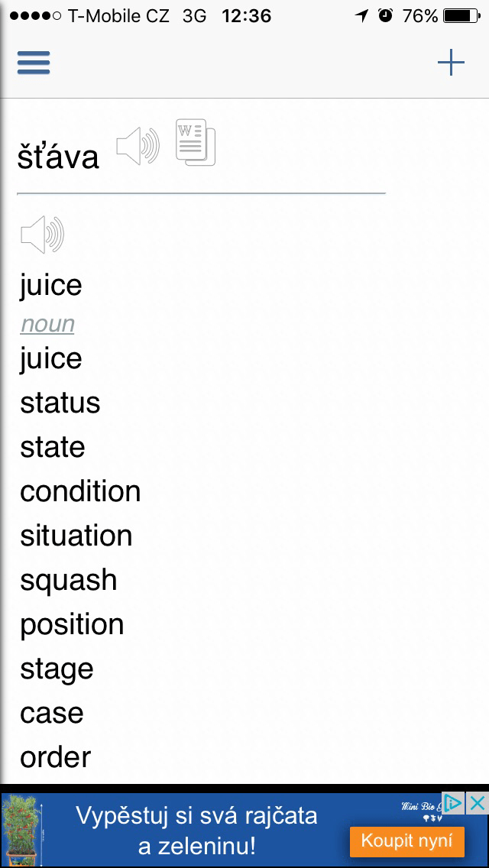Tap the AdChoices triangle icon
This screenshot has height=868, width=489.
pyautogui.click(x=454, y=803)
